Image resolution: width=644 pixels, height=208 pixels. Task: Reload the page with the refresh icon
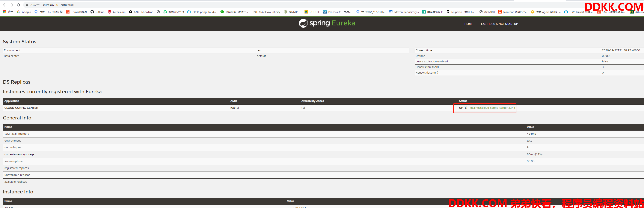coord(18,5)
